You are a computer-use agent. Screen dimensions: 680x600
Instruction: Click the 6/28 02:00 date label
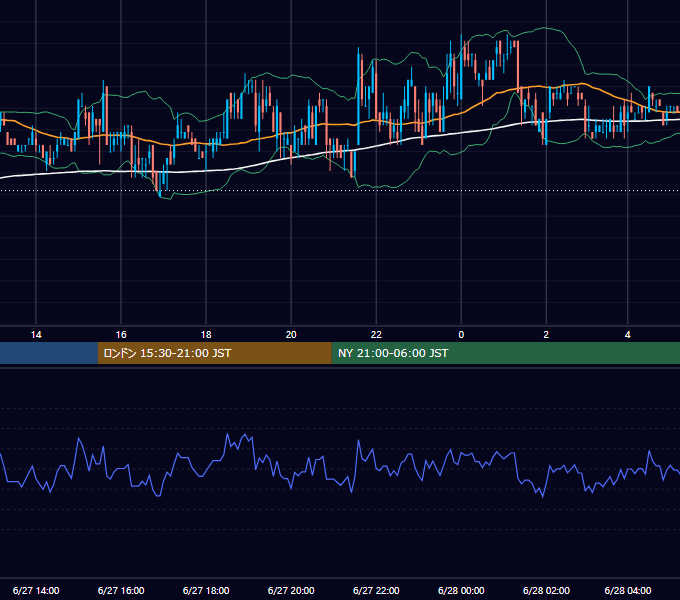546,590
